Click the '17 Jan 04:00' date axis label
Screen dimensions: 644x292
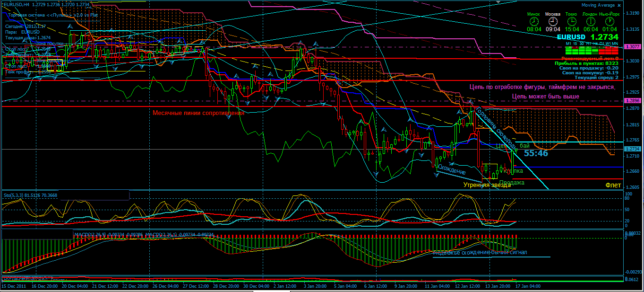coord(528,286)
